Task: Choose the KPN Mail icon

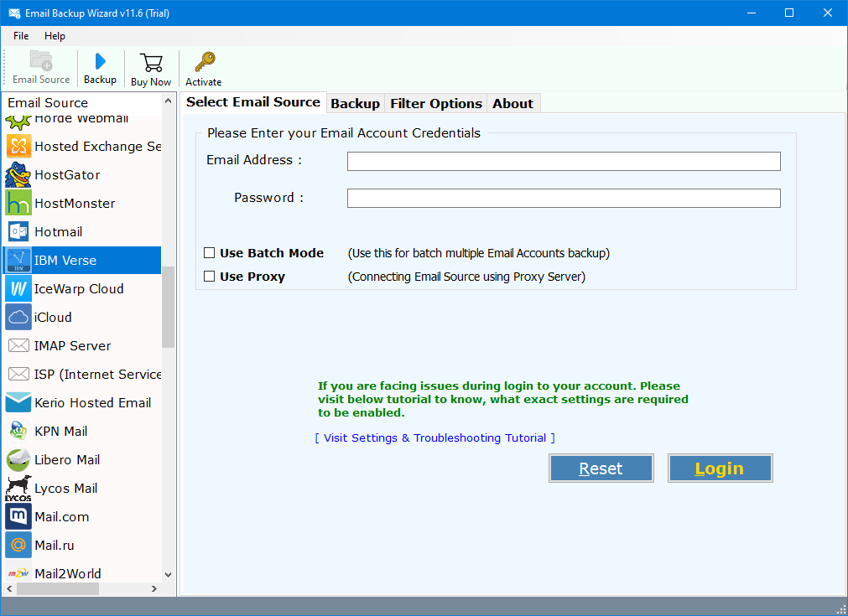Action: (x=18, y=431)
